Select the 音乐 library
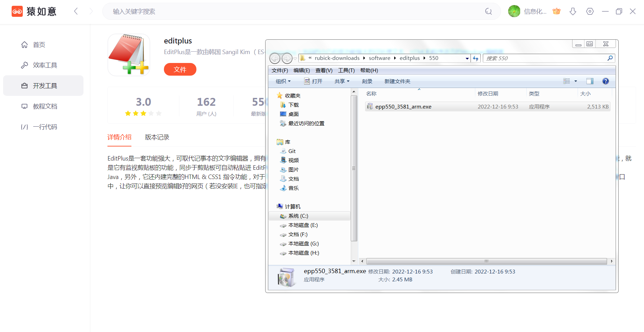The width and height of the screenshot is (644, 332). 294,188
